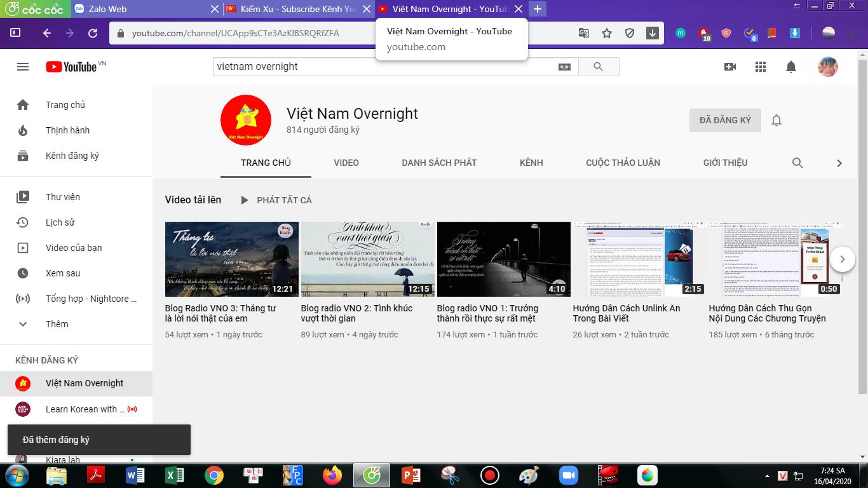Open Kênh đăng ký subscriptions
Screen dimensions: 868x488
tap(76, 156)
